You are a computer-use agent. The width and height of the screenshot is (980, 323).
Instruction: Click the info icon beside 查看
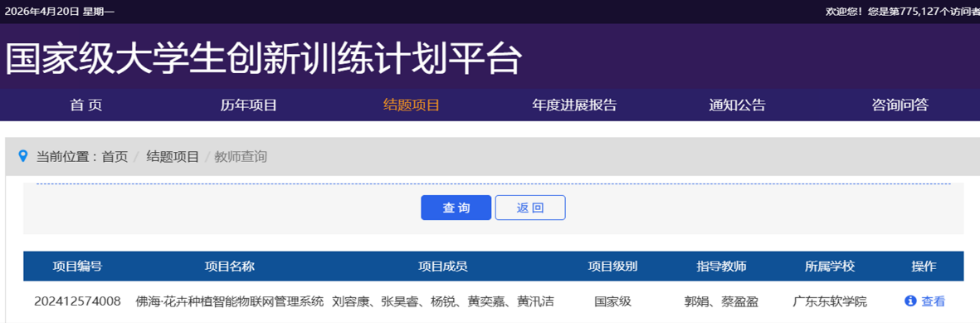click(x=910, y=301)
